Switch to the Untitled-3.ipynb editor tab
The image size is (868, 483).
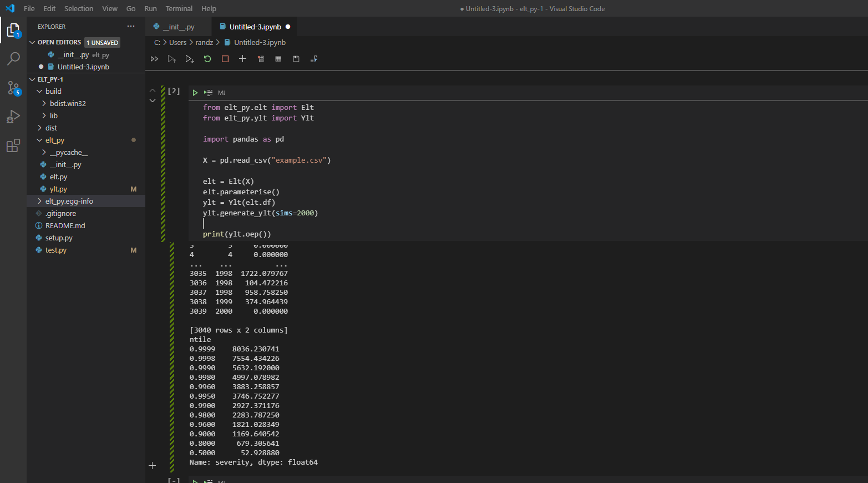[255, 27]
